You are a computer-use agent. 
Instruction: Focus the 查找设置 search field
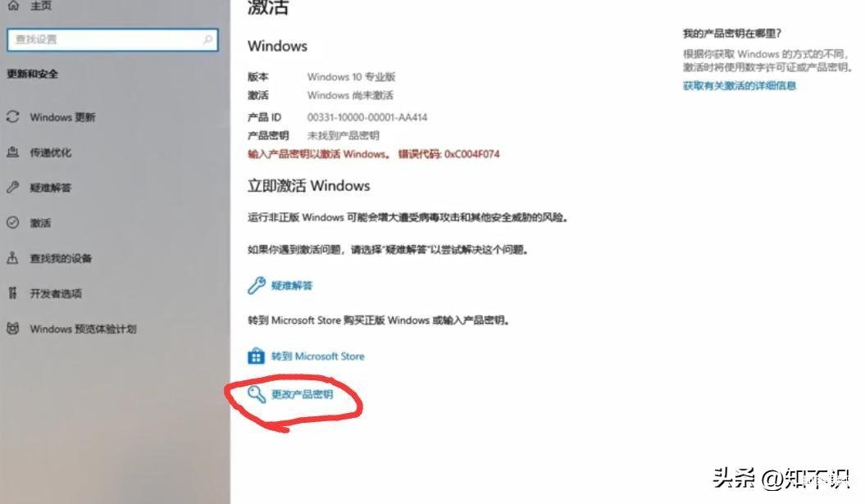coord(112,39)
